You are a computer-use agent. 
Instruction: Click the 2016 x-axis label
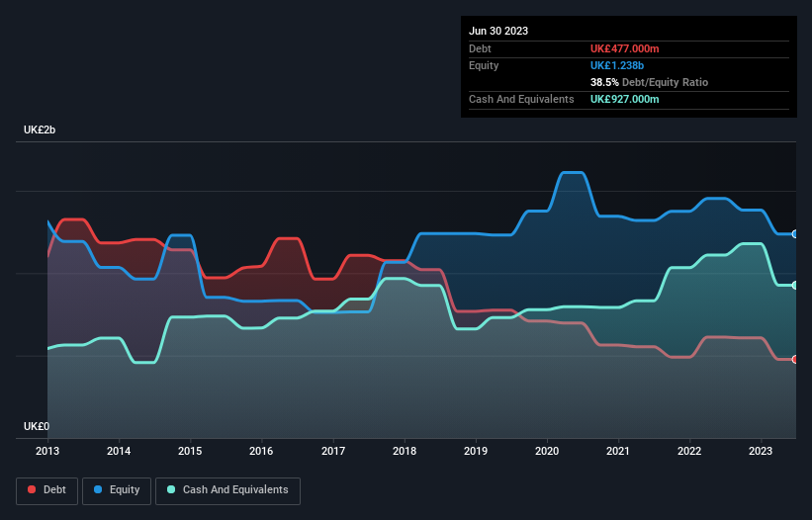click(261, 451)
